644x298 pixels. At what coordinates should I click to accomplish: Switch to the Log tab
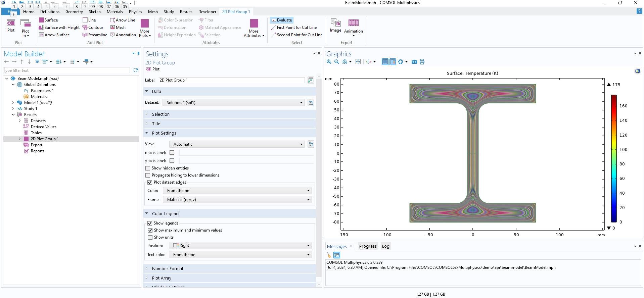coord(385,246)
